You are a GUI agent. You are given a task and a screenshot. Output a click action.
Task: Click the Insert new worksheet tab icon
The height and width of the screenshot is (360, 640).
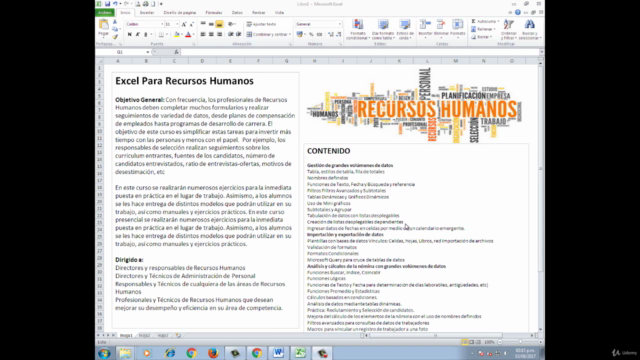coord(178,336)
